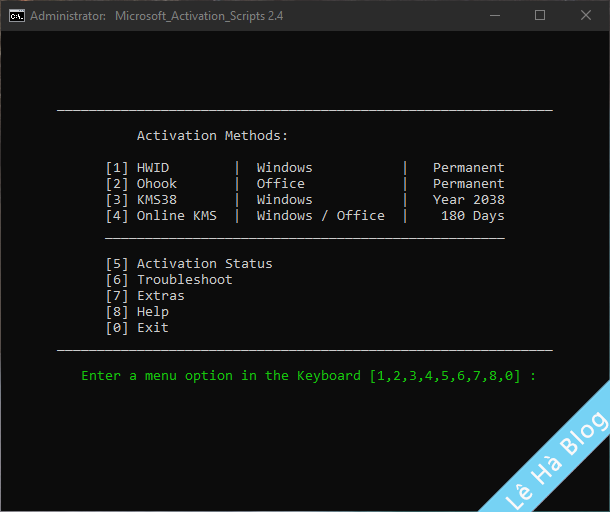Click the 'Year 2038' text
The image size is (610, 512).
coord(468,200)
